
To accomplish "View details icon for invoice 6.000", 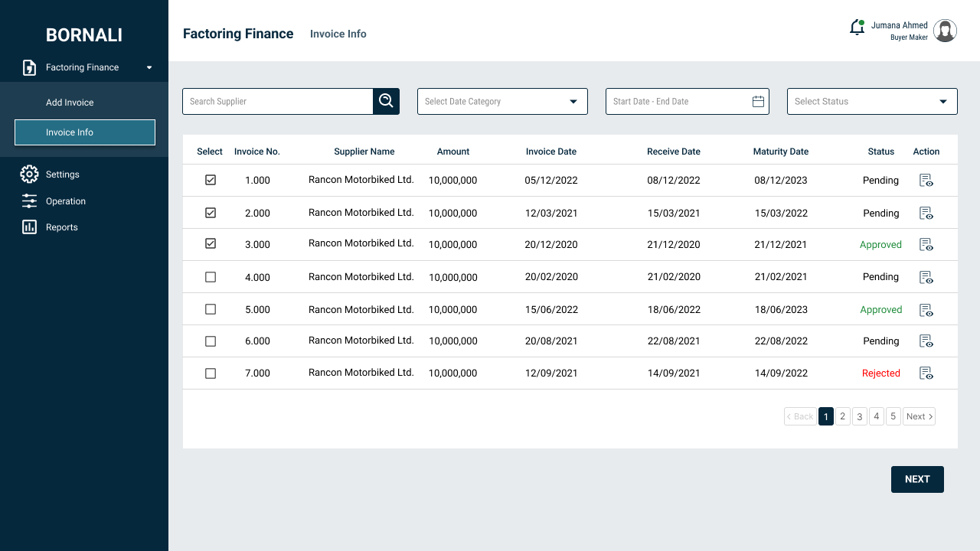I will (x=926, y=341).
